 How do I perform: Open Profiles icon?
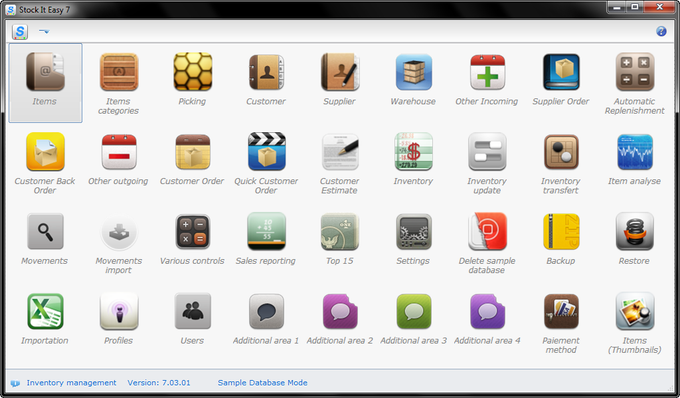coord(119,311)
